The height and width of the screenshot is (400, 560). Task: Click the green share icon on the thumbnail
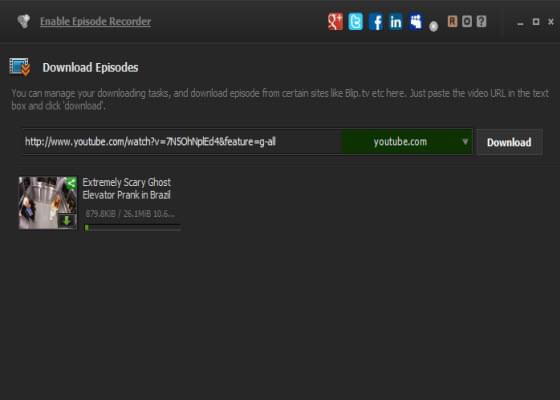pyautogui.click(x=71, y=184)
